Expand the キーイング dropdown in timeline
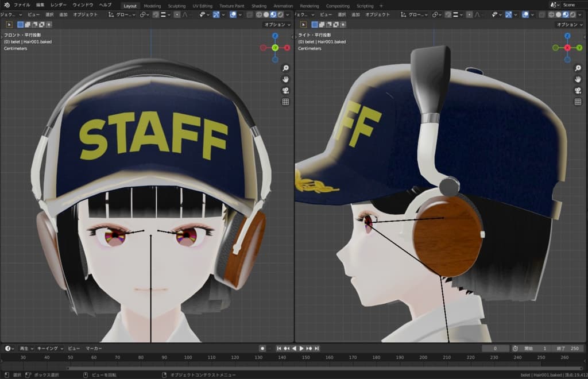 [51, 349]
